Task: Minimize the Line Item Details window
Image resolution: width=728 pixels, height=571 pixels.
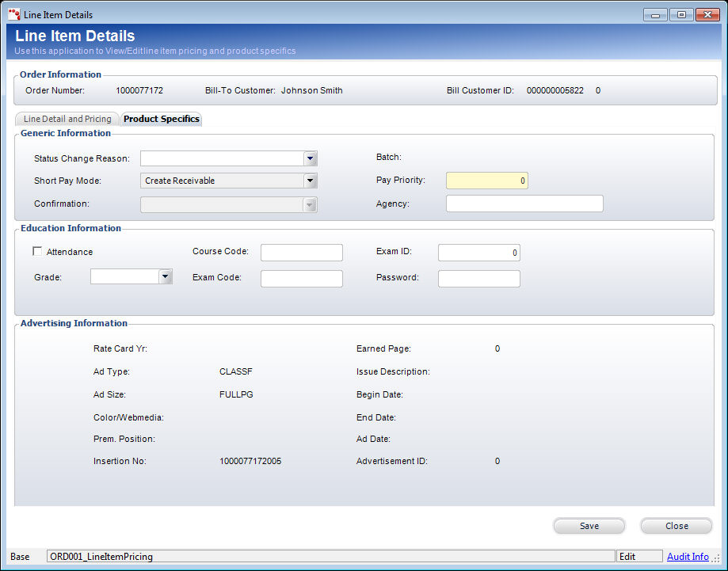Action: [x=655, y=14]
